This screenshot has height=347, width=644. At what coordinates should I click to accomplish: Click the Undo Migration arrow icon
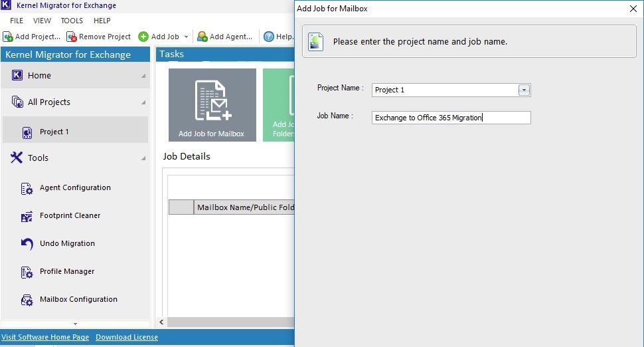(x=27, y=244)
